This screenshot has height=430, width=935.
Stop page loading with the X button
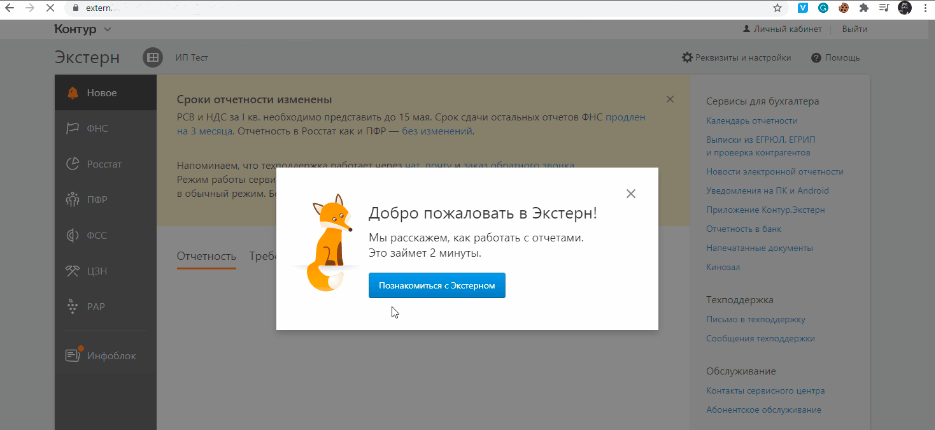(x=51, y=8)
